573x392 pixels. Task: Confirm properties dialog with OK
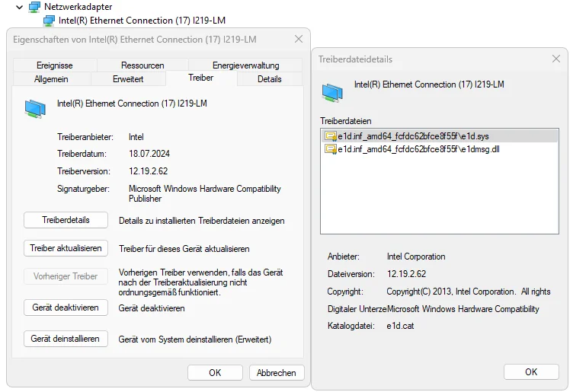tap(215, 373)
